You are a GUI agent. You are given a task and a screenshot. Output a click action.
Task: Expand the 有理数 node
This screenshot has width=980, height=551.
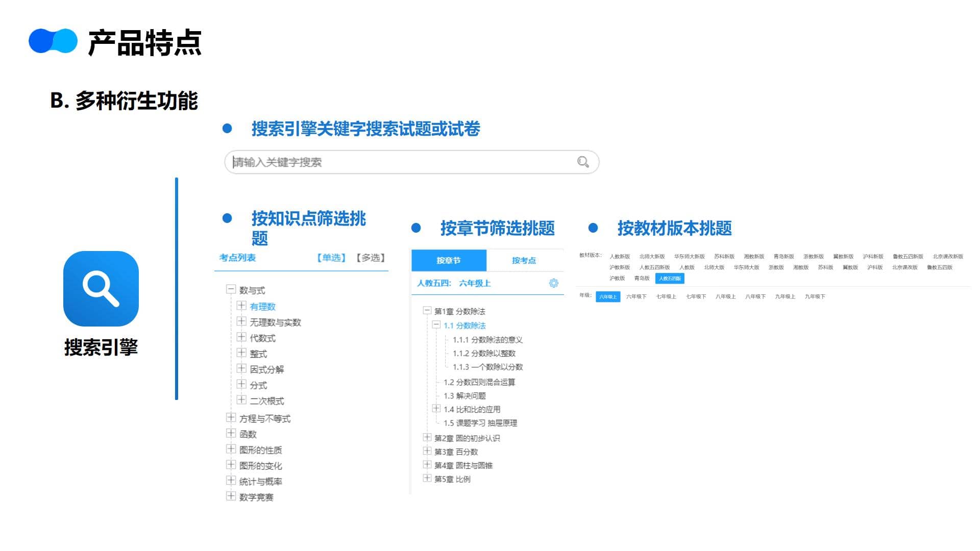click(x=241, y=306)
